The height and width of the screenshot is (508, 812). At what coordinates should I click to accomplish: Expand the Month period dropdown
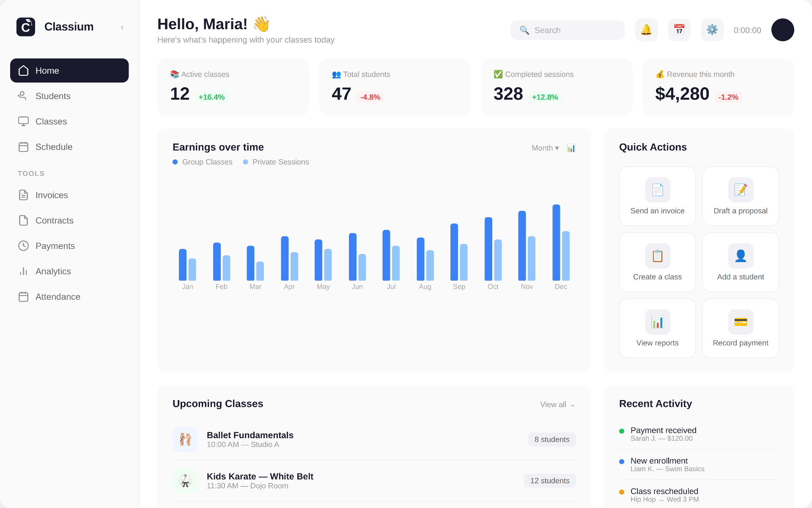click(545, 148)
